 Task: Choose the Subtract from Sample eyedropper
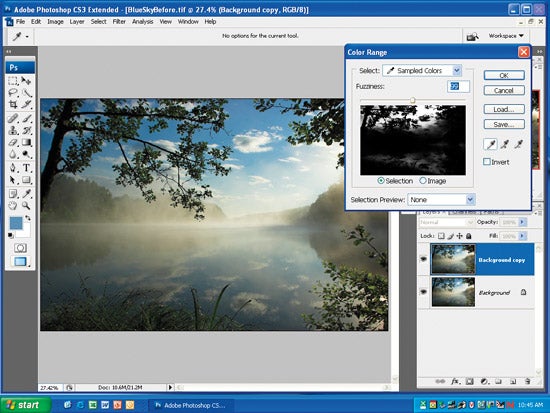519,144
